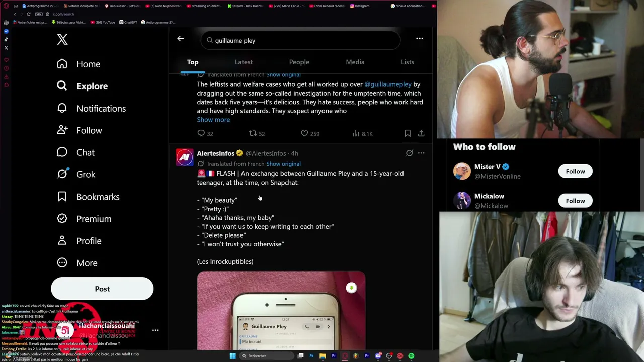Click the X logo in the sidebar

(62, 40)
